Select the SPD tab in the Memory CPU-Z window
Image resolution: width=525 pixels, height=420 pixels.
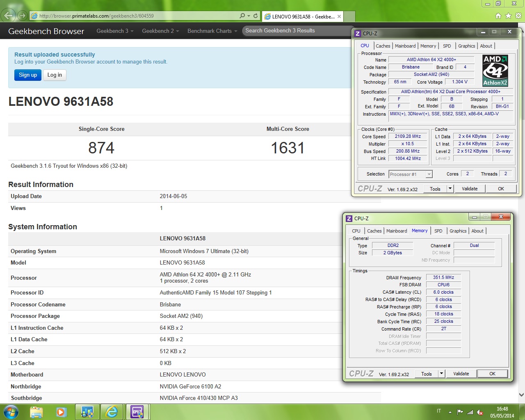click(x=438, y=231)
